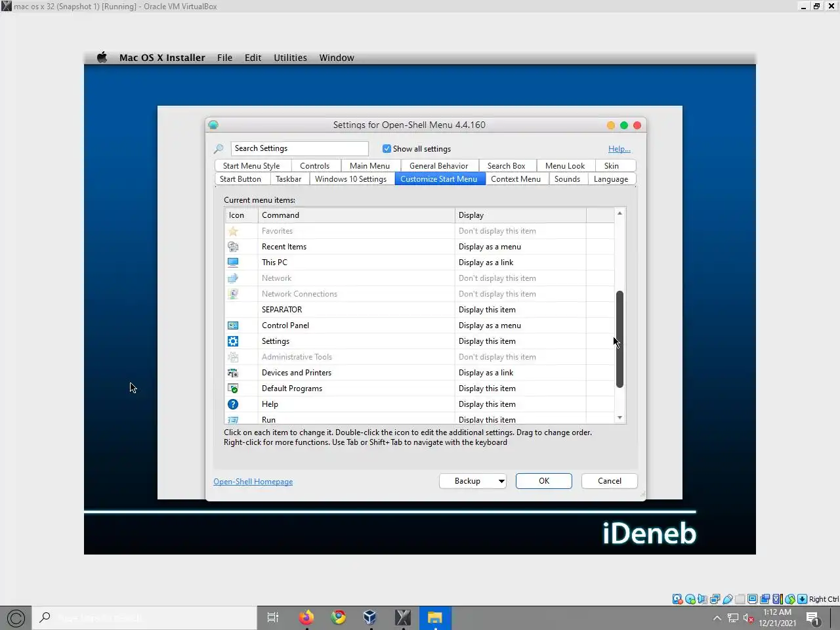Open the Apple menu icon
The width and height of the screenshot is (840, 630).
coord(102,58)
